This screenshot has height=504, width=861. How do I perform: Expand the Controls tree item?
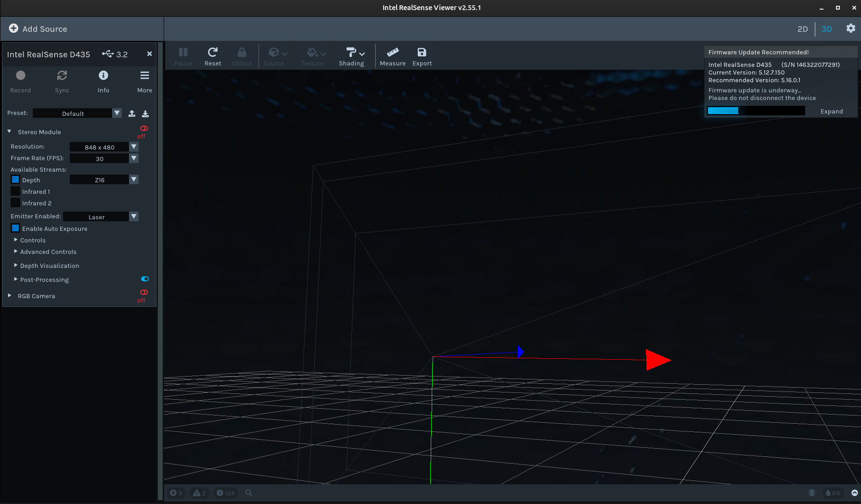(x=16, y=239)
